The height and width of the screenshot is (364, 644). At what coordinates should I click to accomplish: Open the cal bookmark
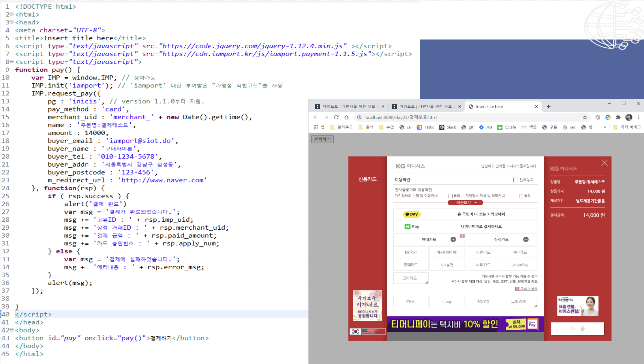pyautogui.click(x=406, y=127)
